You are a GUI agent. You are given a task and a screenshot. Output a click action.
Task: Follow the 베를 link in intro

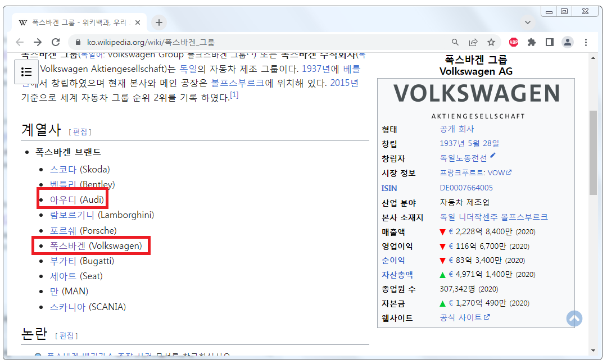(351, 69)
